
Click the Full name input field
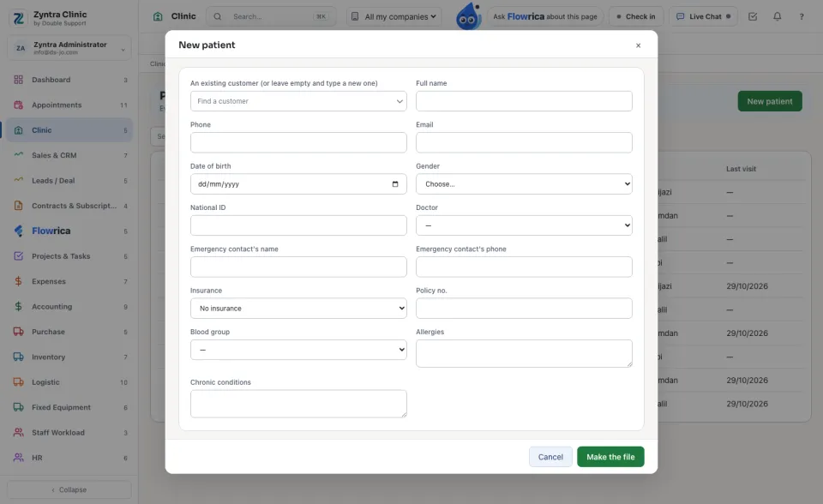coord(524,101)
